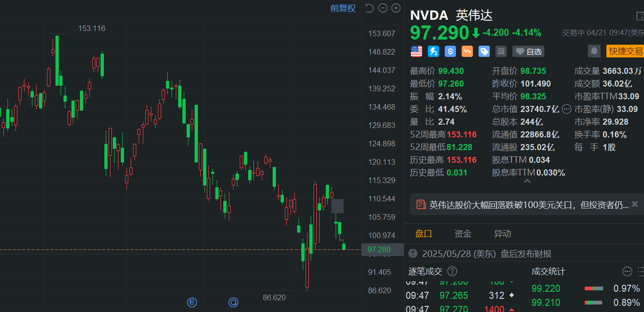Click help icon next to 逐笔成交
Viewport: 644px width, 312px height.
pos(452,271)
